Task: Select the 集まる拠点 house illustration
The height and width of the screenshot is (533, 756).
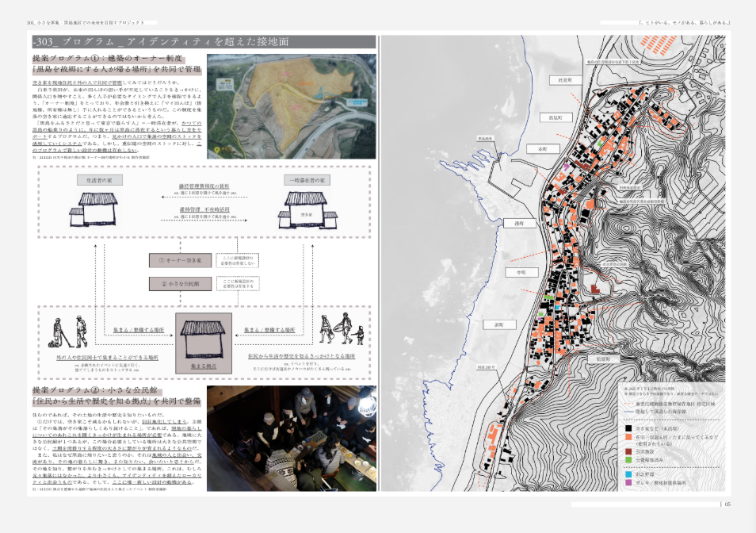Action: (x=204, y=340)
